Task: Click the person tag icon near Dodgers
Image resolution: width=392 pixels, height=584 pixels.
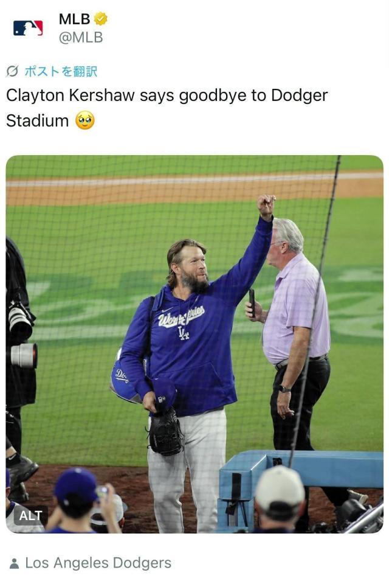Action: [14, 563]
